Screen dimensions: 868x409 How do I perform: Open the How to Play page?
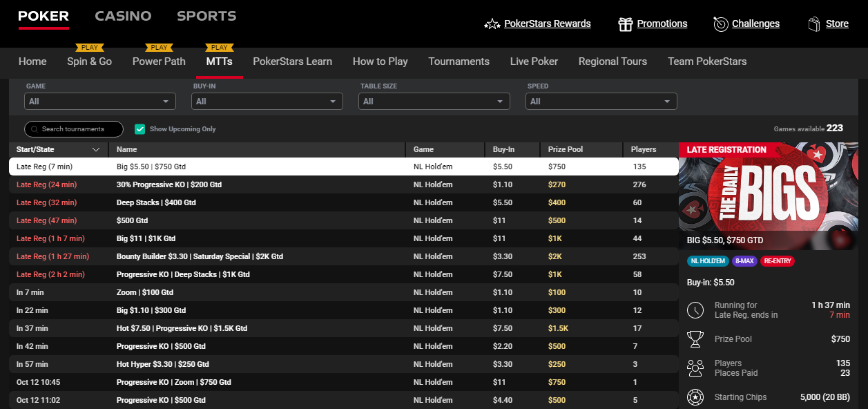click(x=380, y=61)
